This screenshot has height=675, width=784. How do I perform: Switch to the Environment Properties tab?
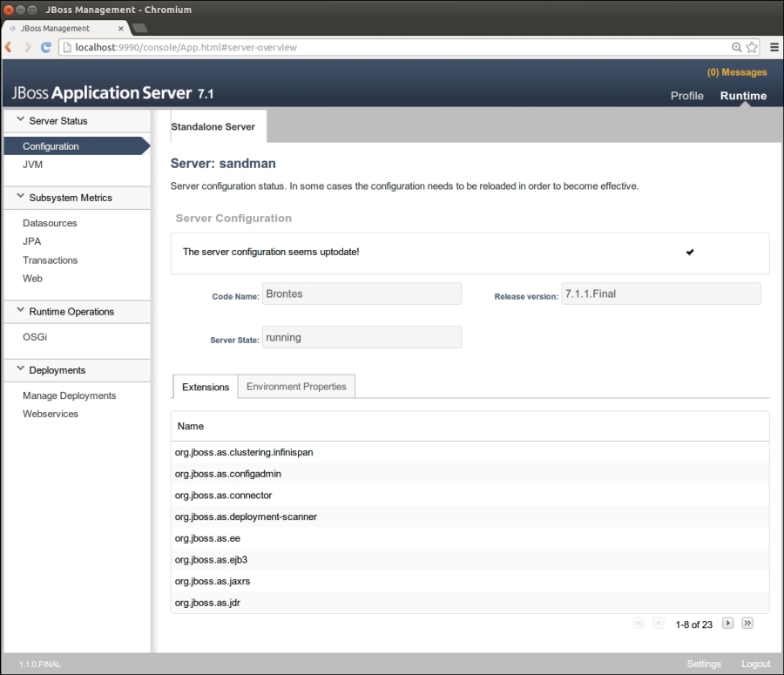coord(296,387)
